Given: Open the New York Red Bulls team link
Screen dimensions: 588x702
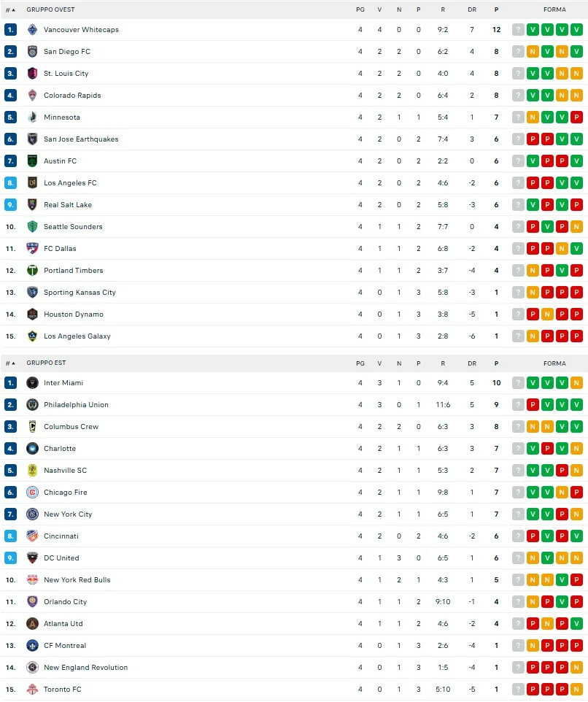Looking at the screenshot, I should coord(77,580).
